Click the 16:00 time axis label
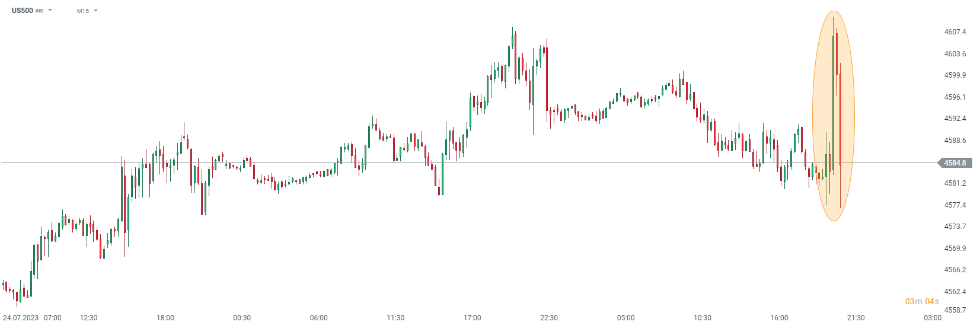Viewport: 980px width, 328px height. pyautogui.click(x=779, y=318)
